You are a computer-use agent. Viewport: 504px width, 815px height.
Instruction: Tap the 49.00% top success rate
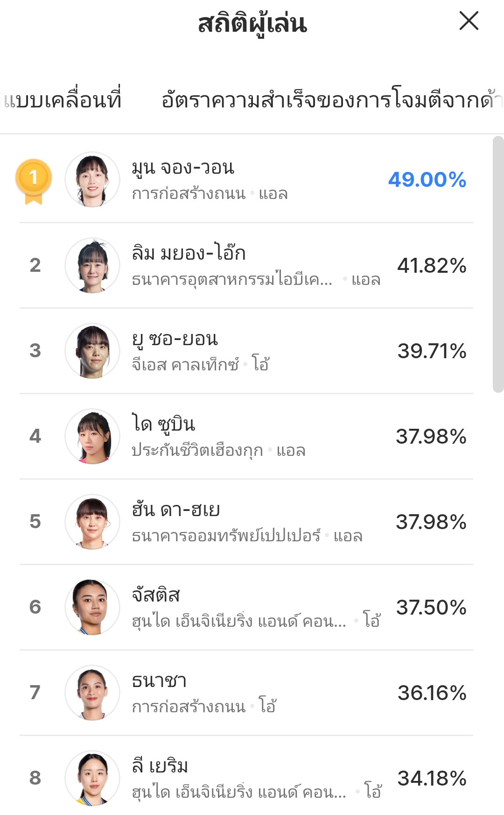[427, 180]
